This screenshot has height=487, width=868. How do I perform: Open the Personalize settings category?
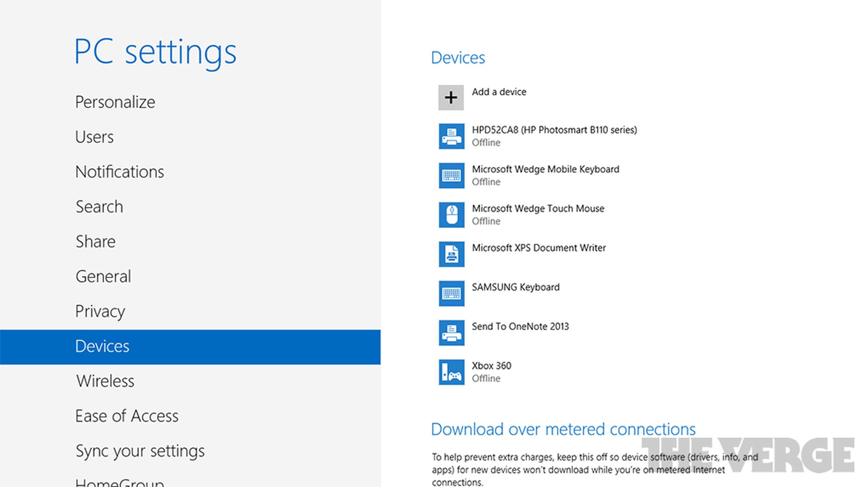(115, 102)
